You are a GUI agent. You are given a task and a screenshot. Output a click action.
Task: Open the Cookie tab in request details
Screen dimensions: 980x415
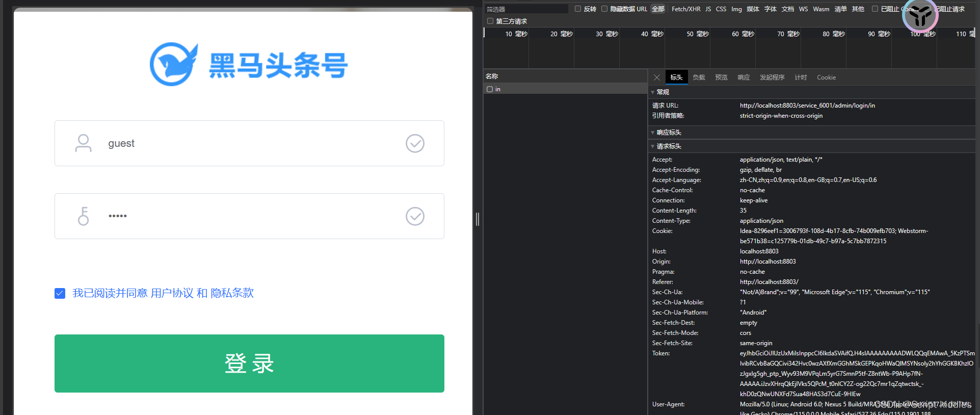826,77
